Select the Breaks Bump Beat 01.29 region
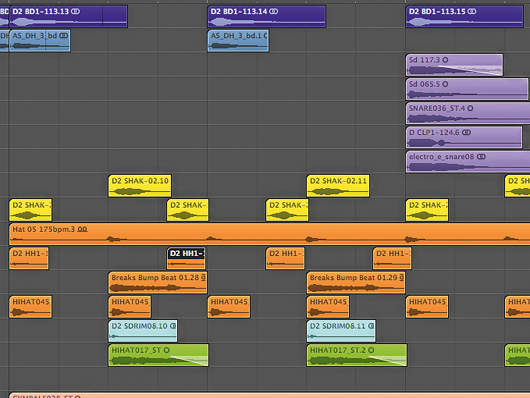Image resolution: width=530 pixels, height=398 pixels. point(356,282)
